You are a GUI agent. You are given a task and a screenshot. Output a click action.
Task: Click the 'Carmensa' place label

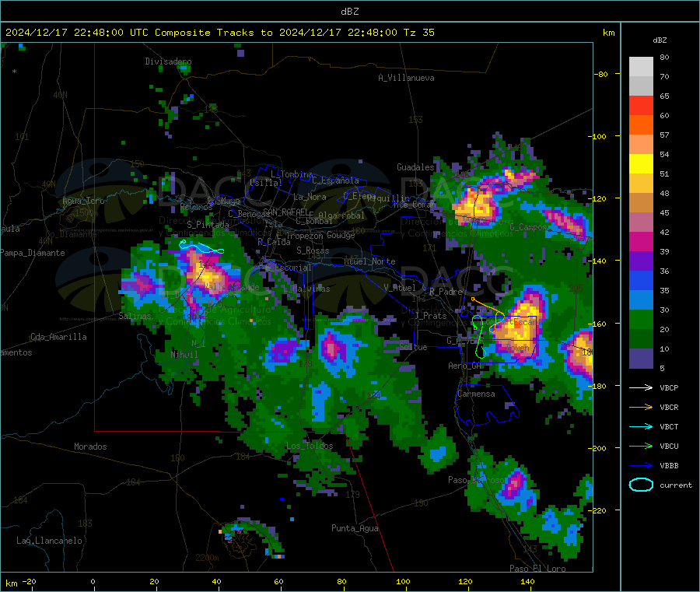pyautogui.click(x=476, y=394)
